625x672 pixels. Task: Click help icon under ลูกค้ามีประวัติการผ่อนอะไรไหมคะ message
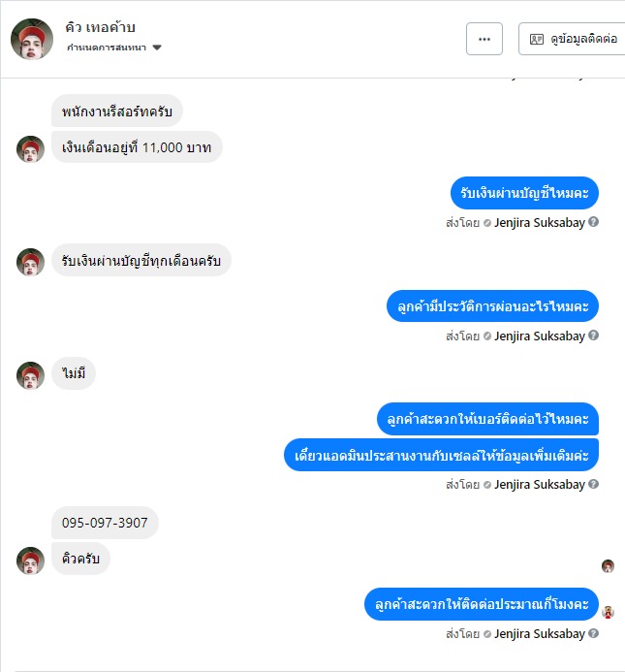[x=593, y=336]
